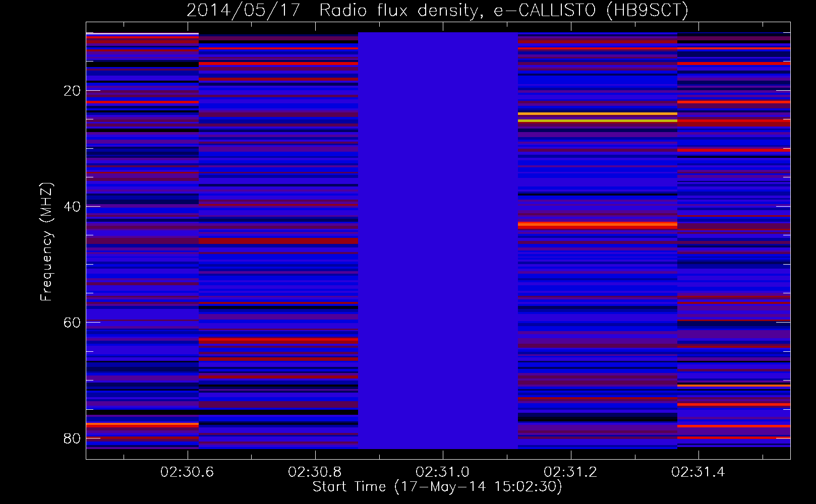The image size is (816, 504).
Task: Click the y-axis tick label '60'
Action: coord(72,323)
